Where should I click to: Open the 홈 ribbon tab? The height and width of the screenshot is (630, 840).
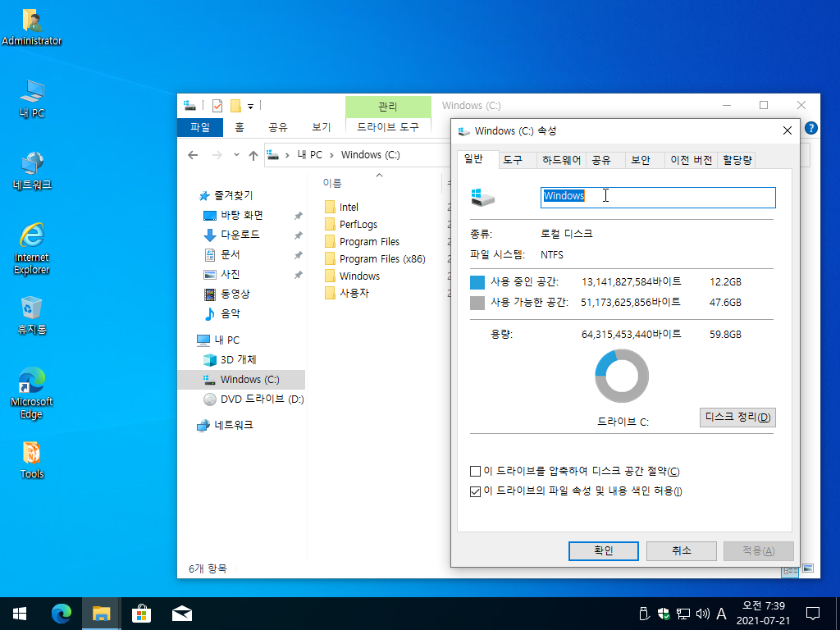pos(240,127)
